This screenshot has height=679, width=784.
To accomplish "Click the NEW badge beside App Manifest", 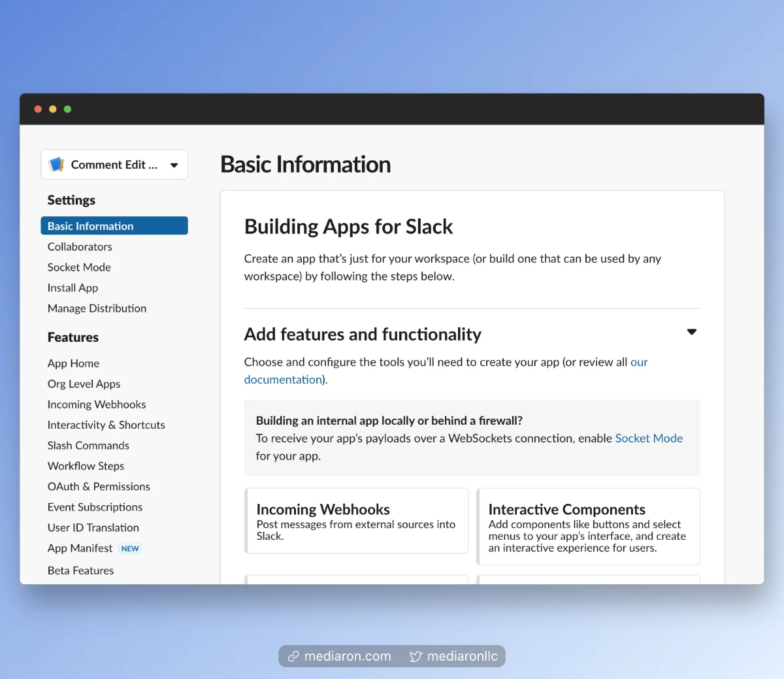I will (x=130, y=548).
